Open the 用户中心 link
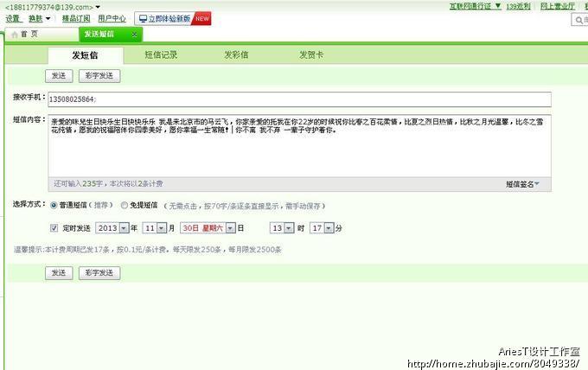 pyautogui.click(x=112, y=18)
